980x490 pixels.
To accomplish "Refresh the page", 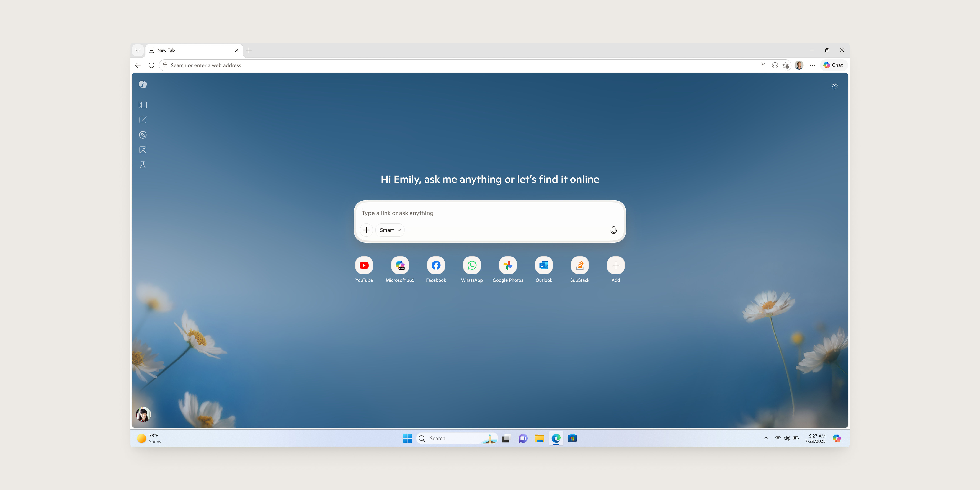I will [x=151, y=65].
